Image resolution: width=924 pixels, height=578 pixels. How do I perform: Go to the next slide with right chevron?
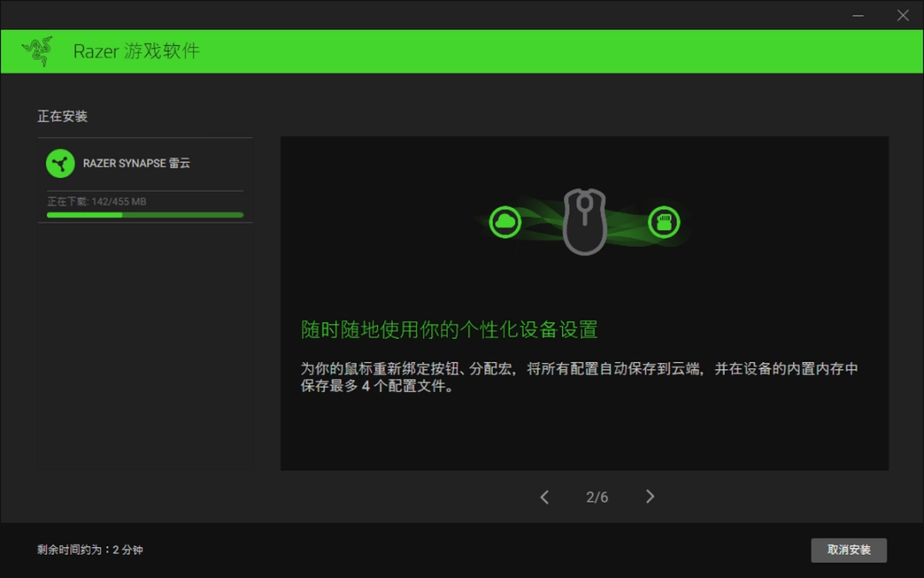[x=650, y=497]
